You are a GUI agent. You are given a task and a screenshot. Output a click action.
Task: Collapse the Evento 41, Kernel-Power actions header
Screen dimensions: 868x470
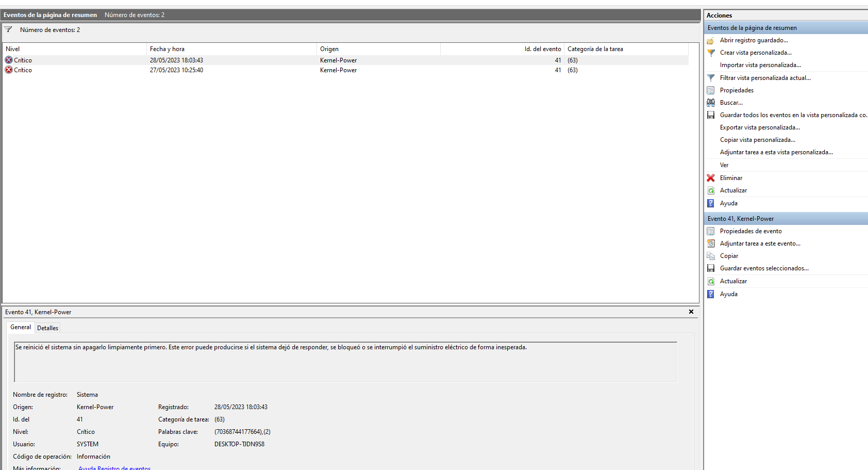[786, 219]
